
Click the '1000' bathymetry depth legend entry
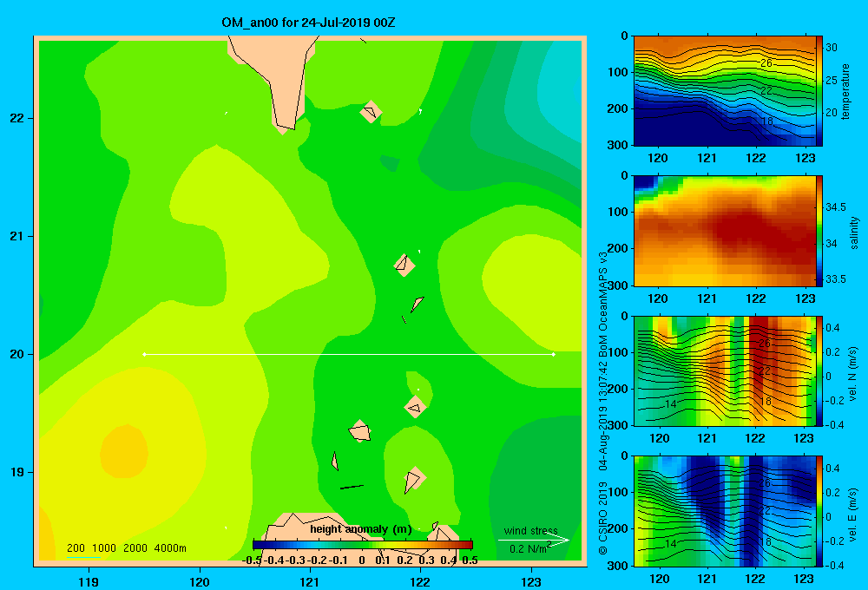pyautogui.click(x=104, y=548)
